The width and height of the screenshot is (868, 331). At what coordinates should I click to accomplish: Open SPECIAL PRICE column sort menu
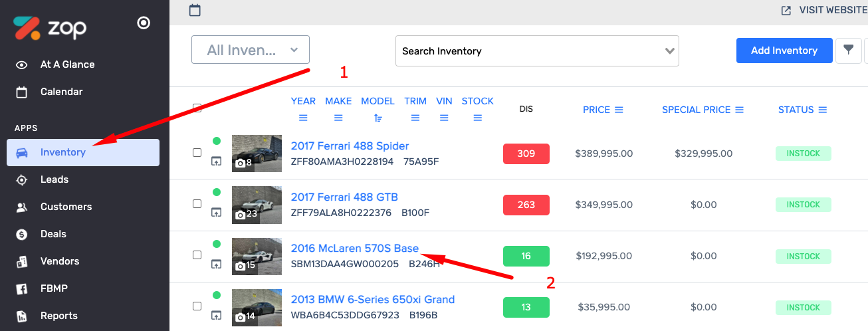(x=739, y=110)
